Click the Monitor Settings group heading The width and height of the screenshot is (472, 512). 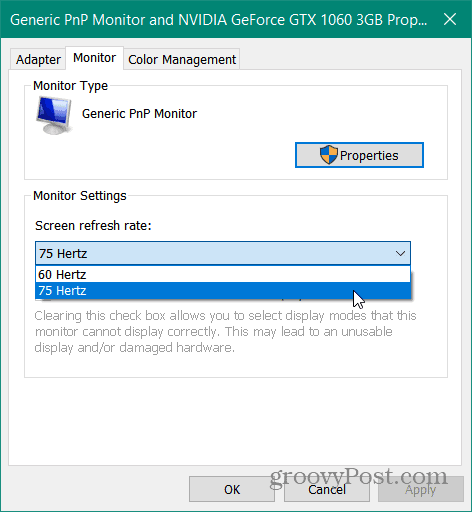[x=80, y=196]
